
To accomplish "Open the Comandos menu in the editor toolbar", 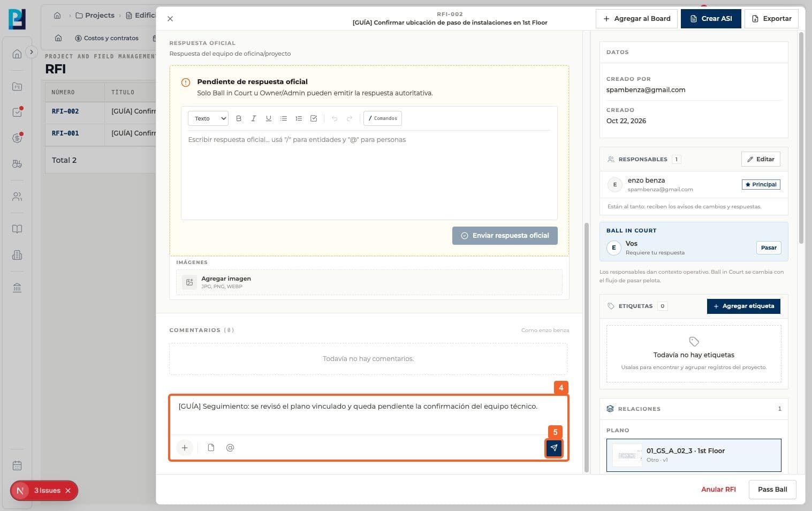I will pos(383,118).
